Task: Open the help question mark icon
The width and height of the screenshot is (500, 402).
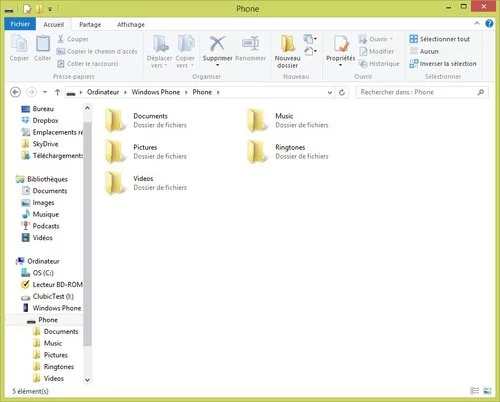Action: tap(489, 23)
